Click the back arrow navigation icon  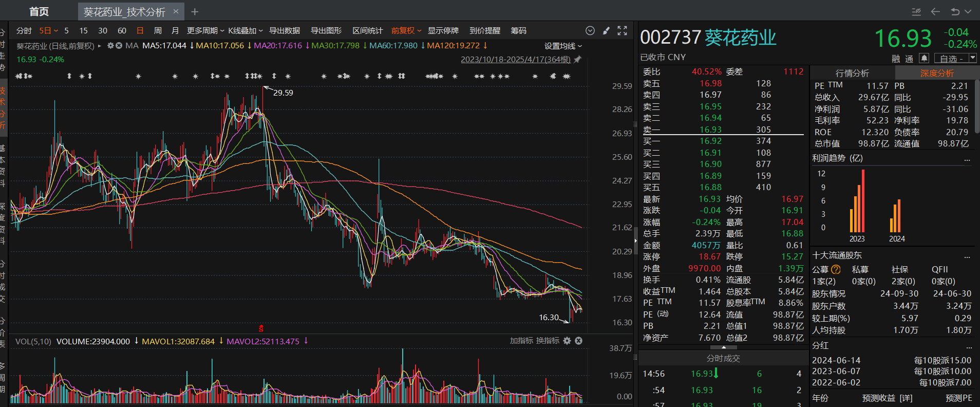[x=935, y=11]
